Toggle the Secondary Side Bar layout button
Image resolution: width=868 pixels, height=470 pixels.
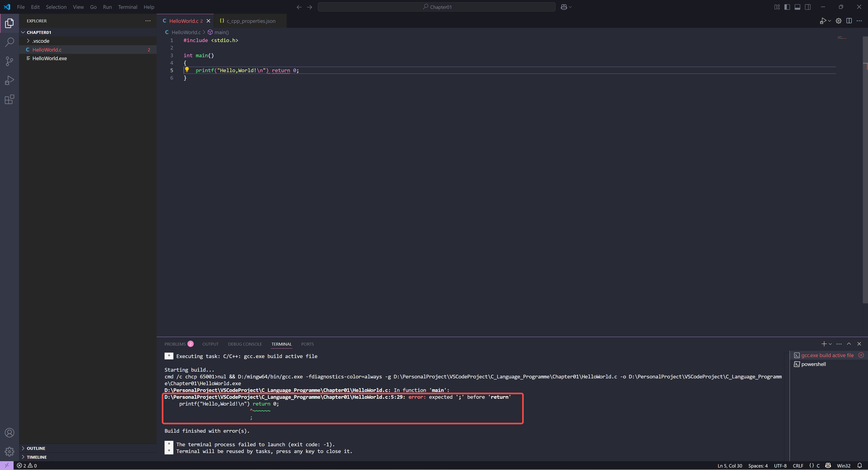coord(808,7)
